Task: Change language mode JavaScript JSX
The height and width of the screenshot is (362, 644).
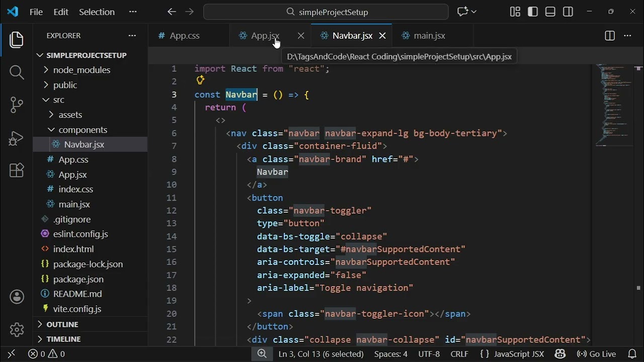Action: point(512,354)
